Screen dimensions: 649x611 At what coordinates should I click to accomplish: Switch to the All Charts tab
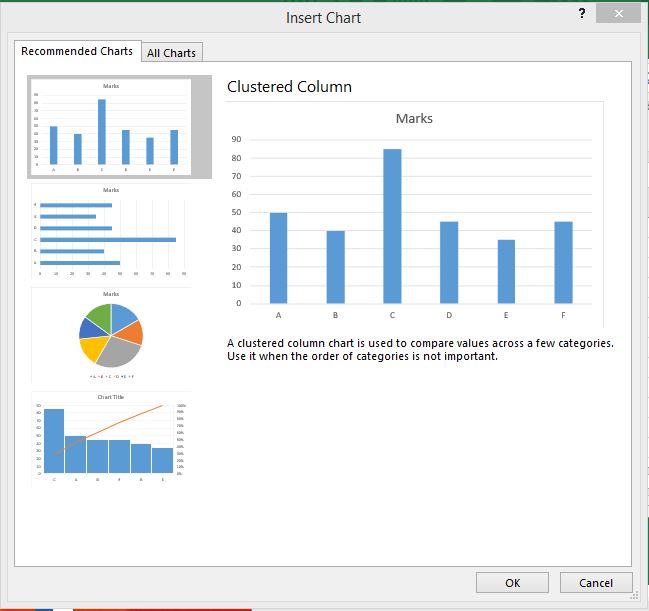pos(171,53)
